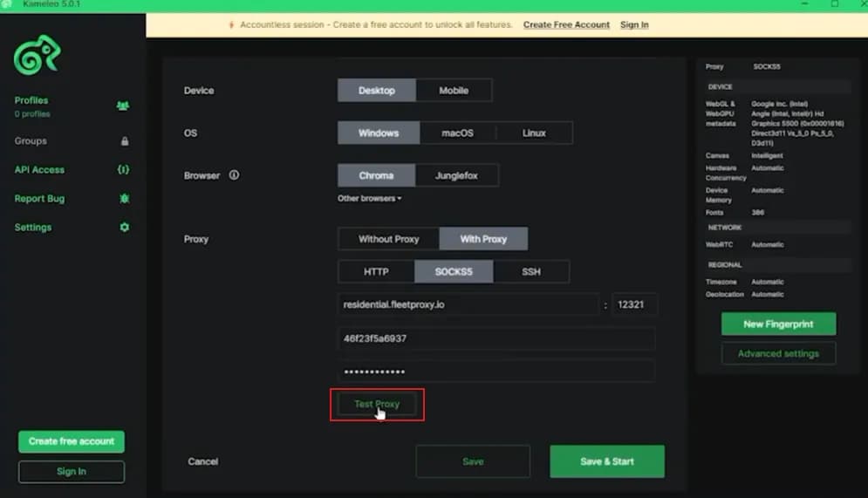Viewport: 868px width, 498px height.
Task: Click the Test Proxy button
Action: [x=377, y=405]
